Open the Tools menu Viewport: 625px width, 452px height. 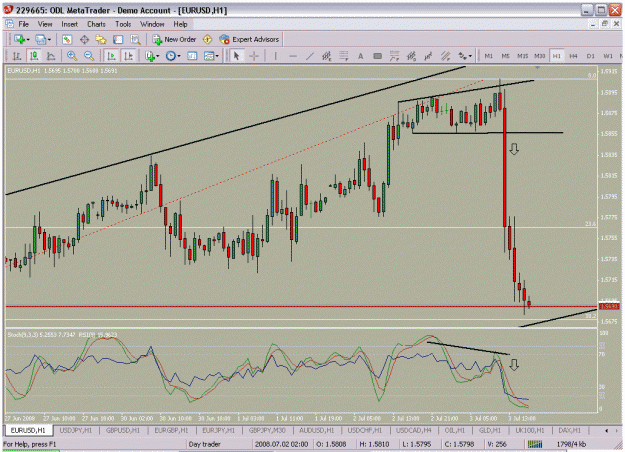point(123,24)
